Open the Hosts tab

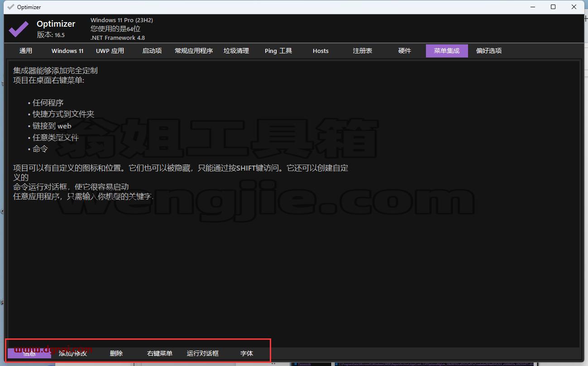click(x=320, y=51)
